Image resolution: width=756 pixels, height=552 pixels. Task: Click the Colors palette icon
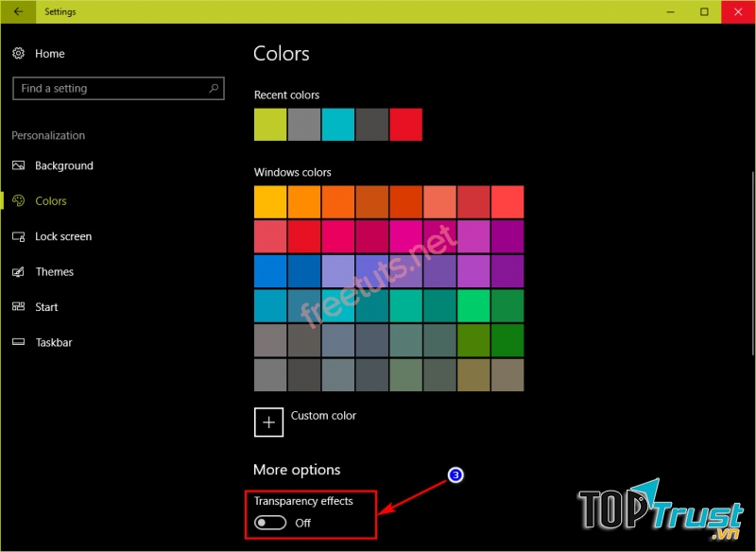[x=18, y=200]
